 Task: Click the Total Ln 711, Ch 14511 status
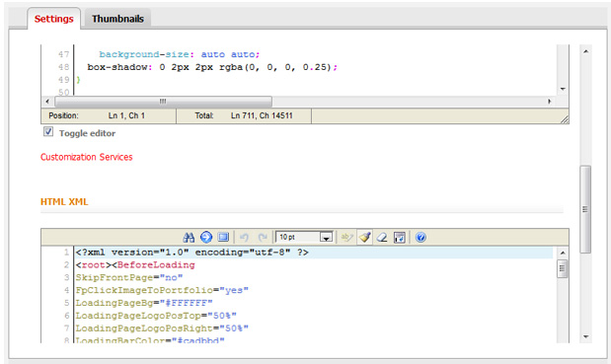[244, 115]
